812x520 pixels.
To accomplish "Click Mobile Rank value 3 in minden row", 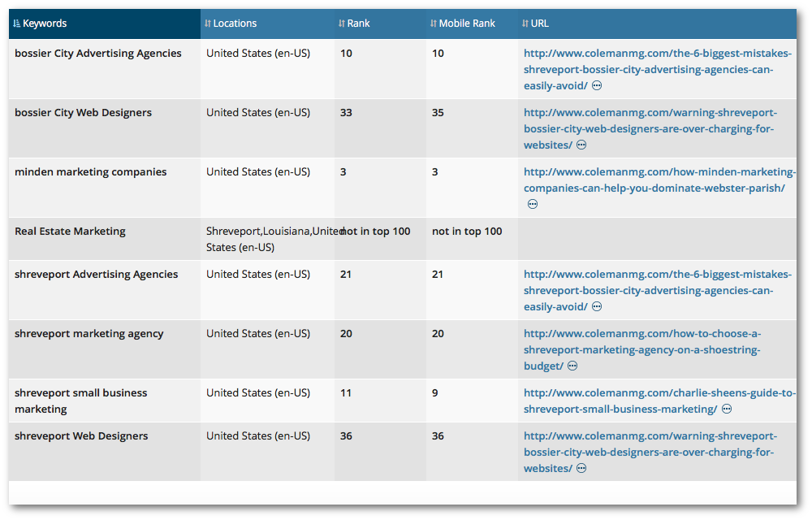I will tap(435, 172).
